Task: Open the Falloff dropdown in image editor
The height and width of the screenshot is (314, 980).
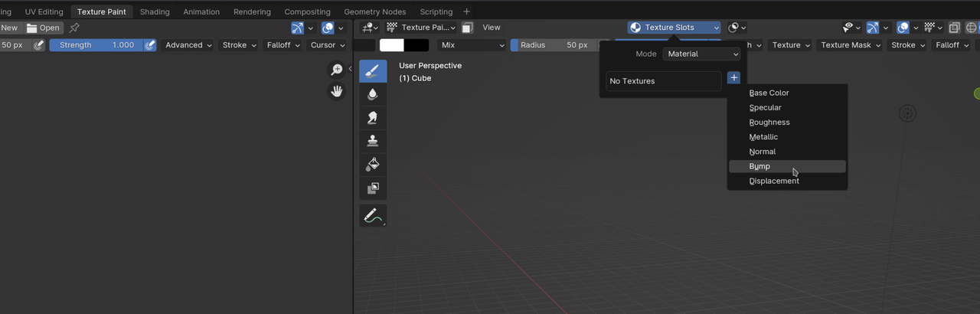Action: pyautogui.click(x=283, y=45)
